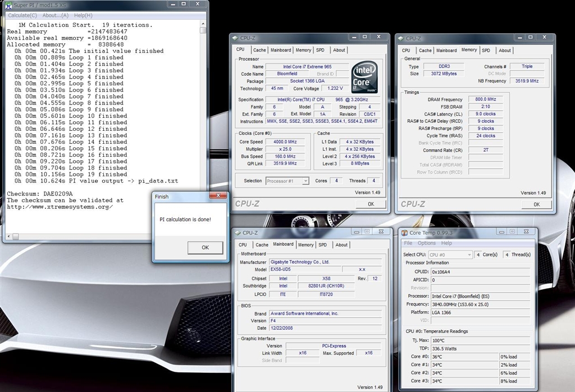
Task: Switch to Cache tab in CPU-Z processor window
Action: tap(259, 50)
